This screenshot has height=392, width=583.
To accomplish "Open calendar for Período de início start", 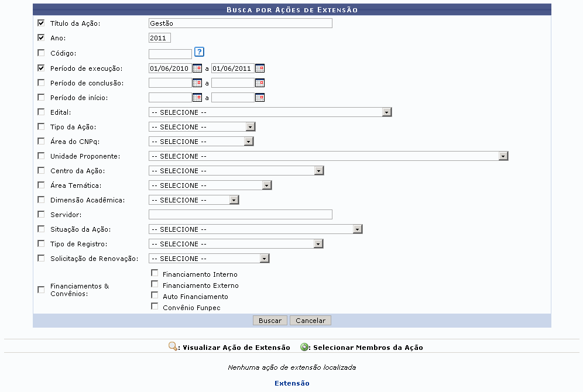I will (x=197, y=98).
